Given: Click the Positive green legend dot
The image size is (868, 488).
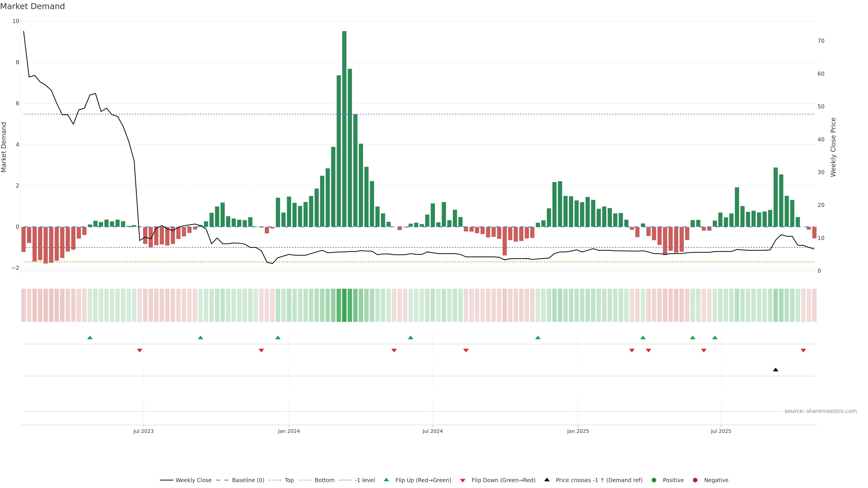Looking at the screenshot, I should point(654,480).
